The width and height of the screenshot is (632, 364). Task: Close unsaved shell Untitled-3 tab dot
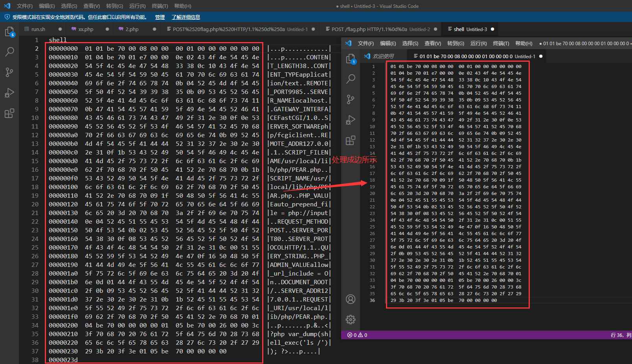tap(492, 29)
